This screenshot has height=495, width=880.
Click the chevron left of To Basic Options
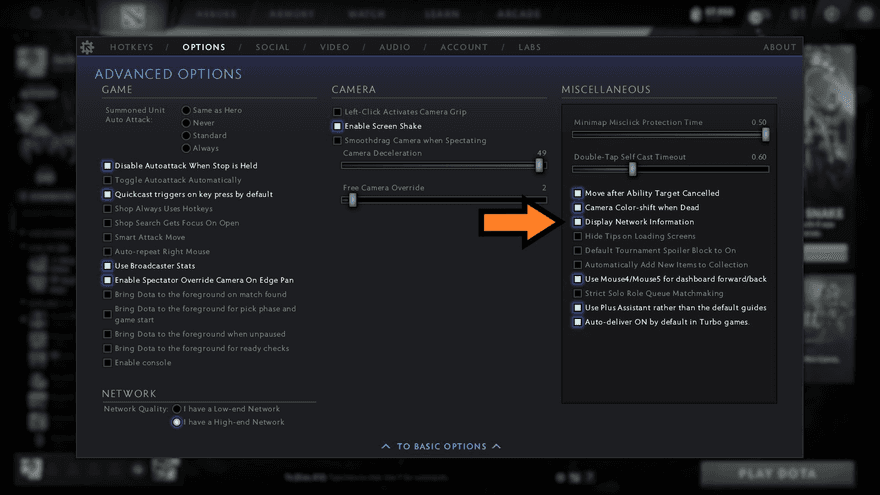387,446
